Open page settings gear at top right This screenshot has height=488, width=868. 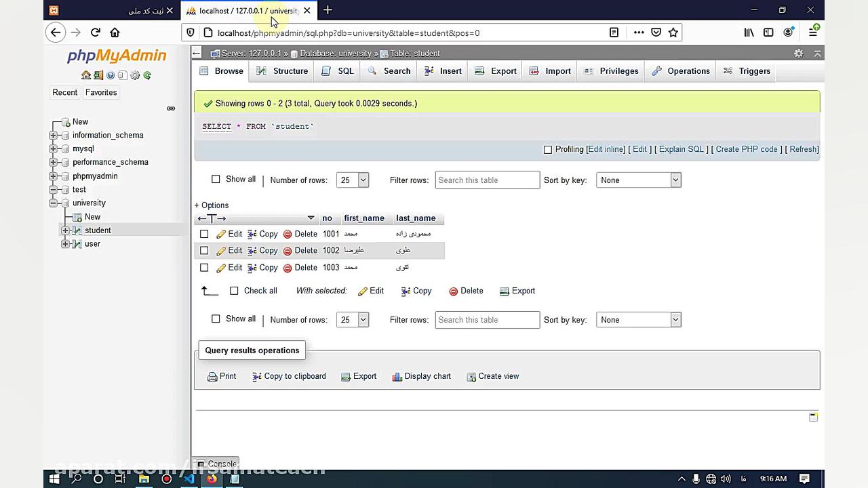[x=799, y=54]
